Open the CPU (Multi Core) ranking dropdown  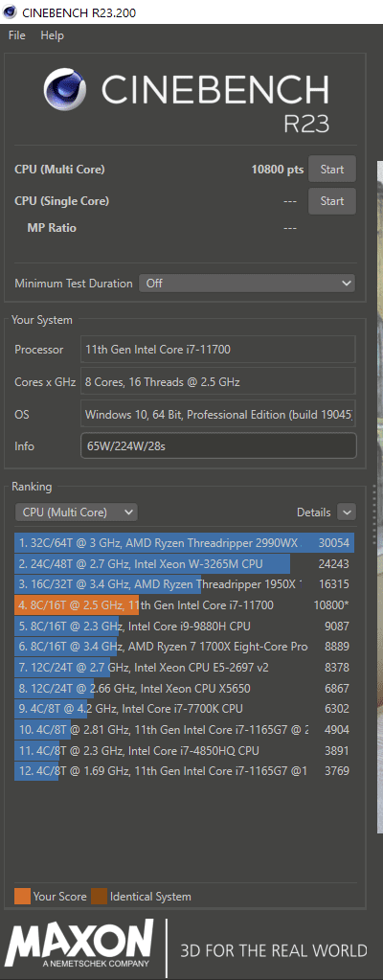77,513
